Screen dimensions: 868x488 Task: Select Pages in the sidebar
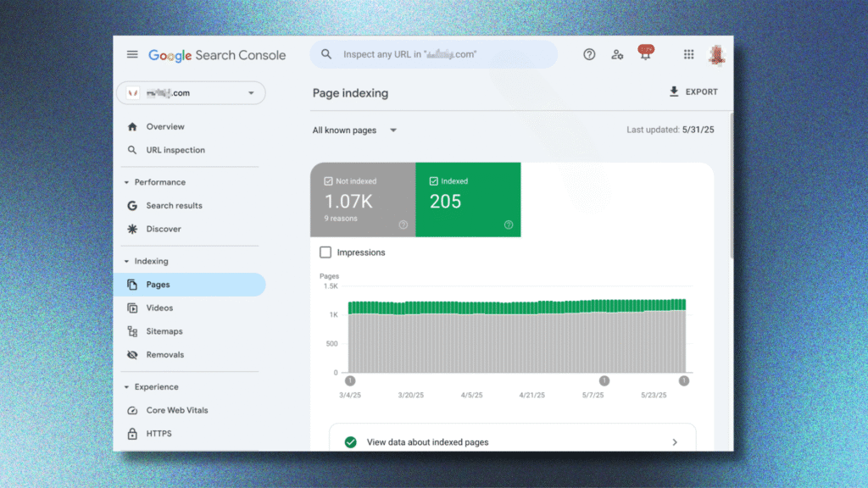coord(189,285)
